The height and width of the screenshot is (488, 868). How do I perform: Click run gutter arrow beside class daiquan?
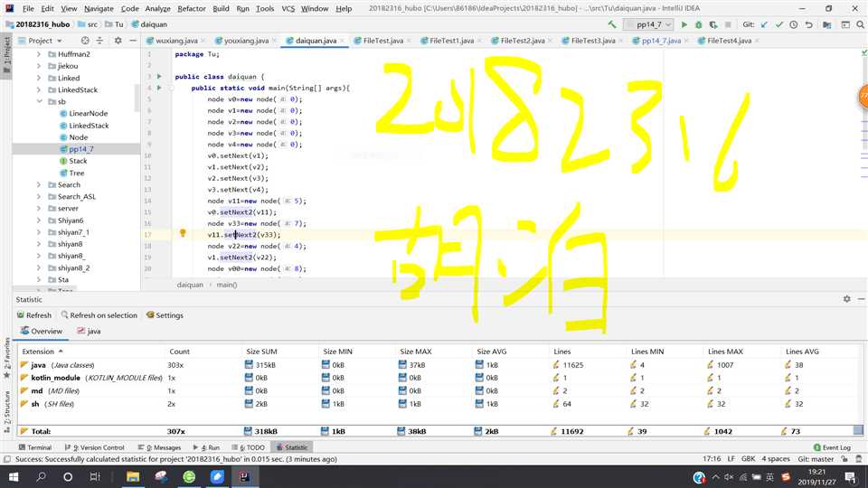pyautogui.click(x=159, y=76)
